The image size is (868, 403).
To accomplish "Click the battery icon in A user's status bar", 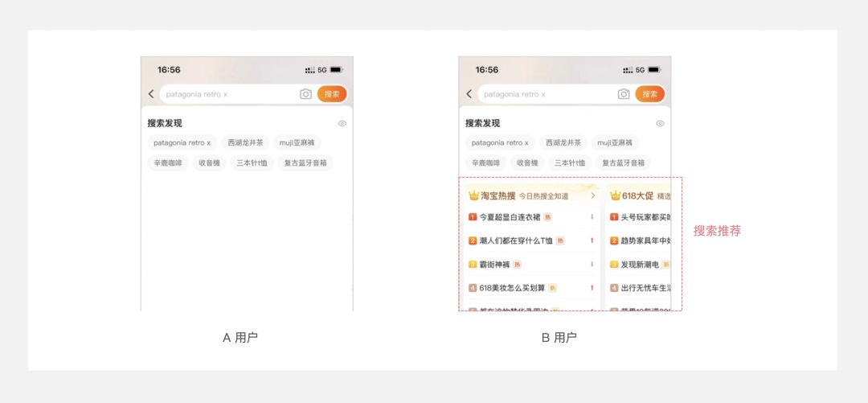I will (337, 70).
